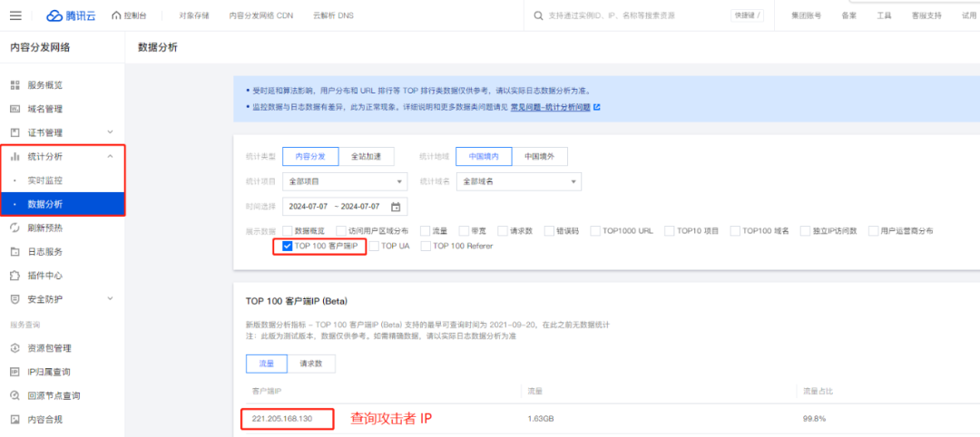The width and height of the screenshot is (980, 437).
Task: Open the date range calendar icon
Action: tap(395, 206)
